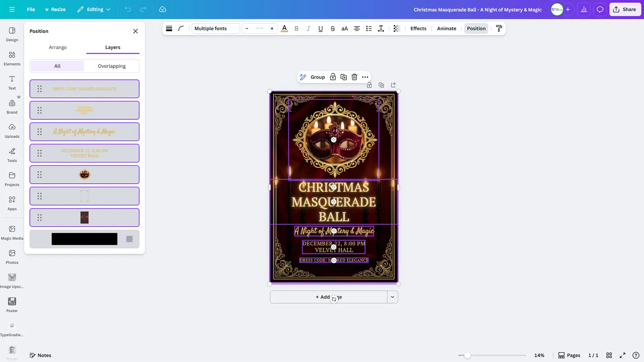
Task: Click the Group button
Action: (x=317, y=77)
